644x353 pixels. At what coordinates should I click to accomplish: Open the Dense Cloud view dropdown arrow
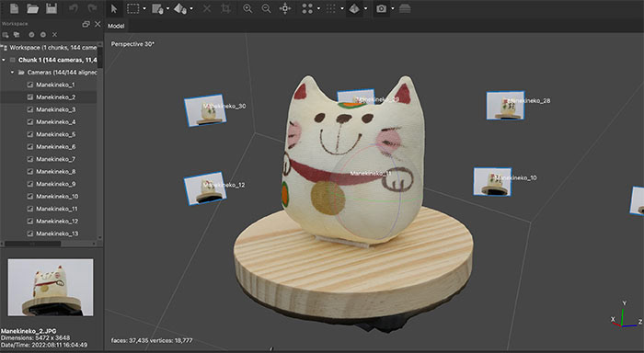(x=341, y=8)
